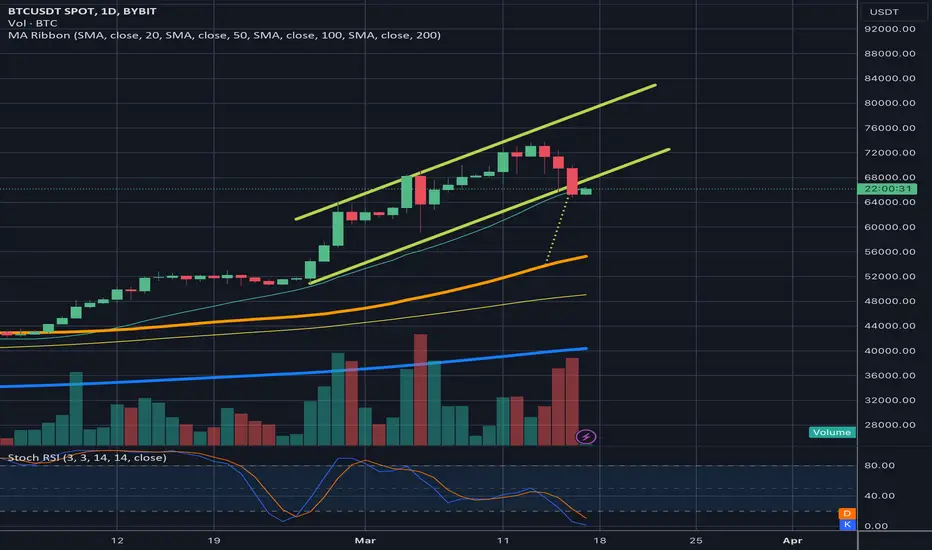This screenshot has height=550, width=932.
Task: Select the dotted yellow projection line
Action: [x=558, y=228]
